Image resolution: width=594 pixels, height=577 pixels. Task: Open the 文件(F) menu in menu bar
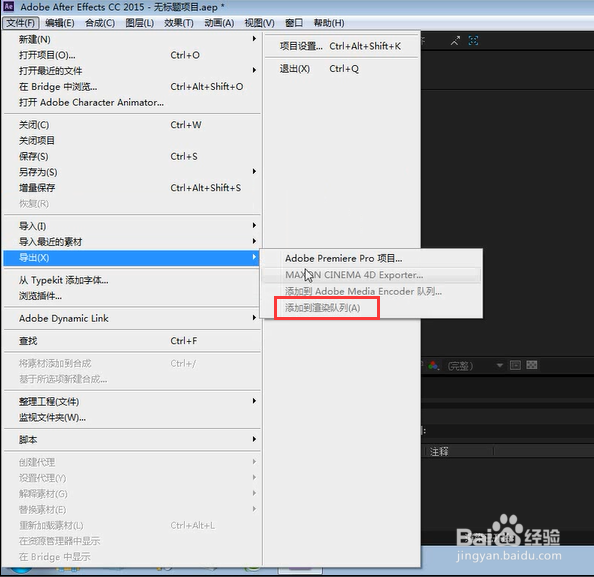click(x=20, y=23)
